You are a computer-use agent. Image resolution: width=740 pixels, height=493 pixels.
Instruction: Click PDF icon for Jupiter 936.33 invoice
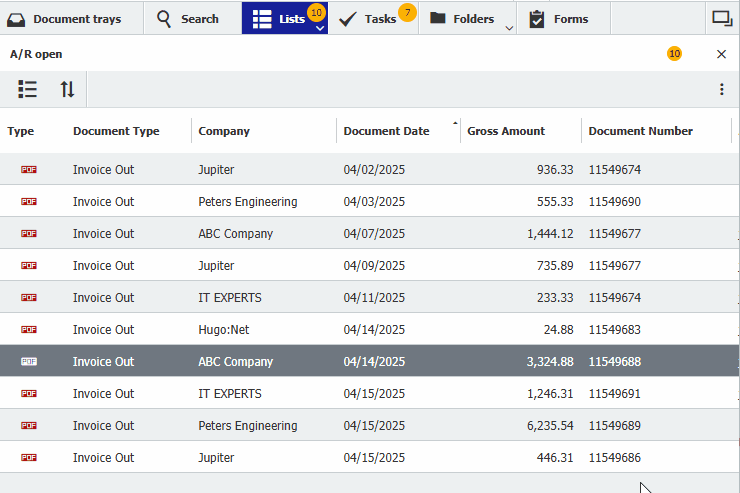(x=29, y=170)
